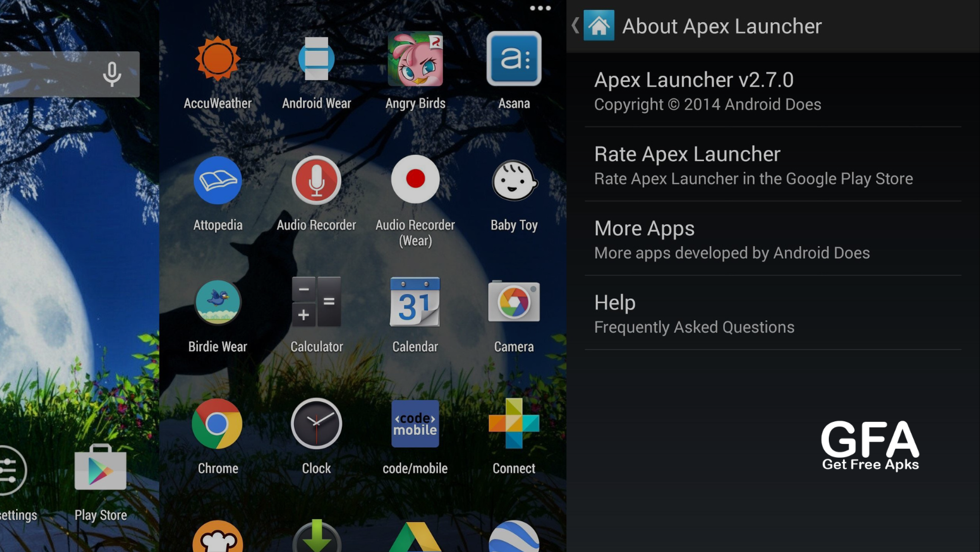Viewport: 980px width, 552px height.
Task: Open Help Frequently Asked Questions
Action: click(773, 312)
